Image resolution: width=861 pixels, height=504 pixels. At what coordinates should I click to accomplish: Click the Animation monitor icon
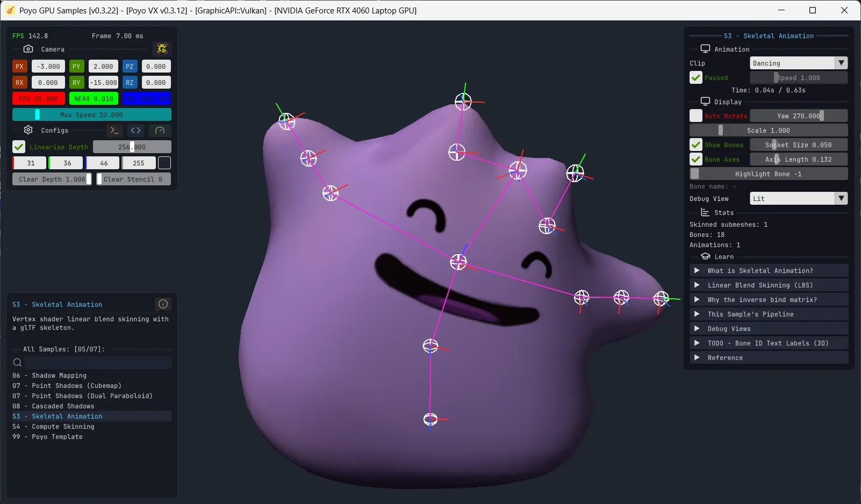[x=705, y=49]
